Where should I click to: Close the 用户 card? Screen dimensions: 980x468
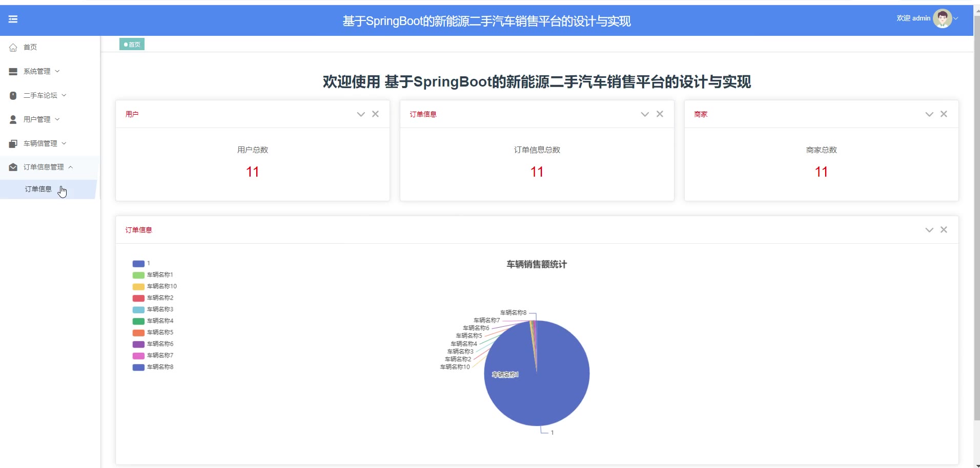click(x=376, y=114)
